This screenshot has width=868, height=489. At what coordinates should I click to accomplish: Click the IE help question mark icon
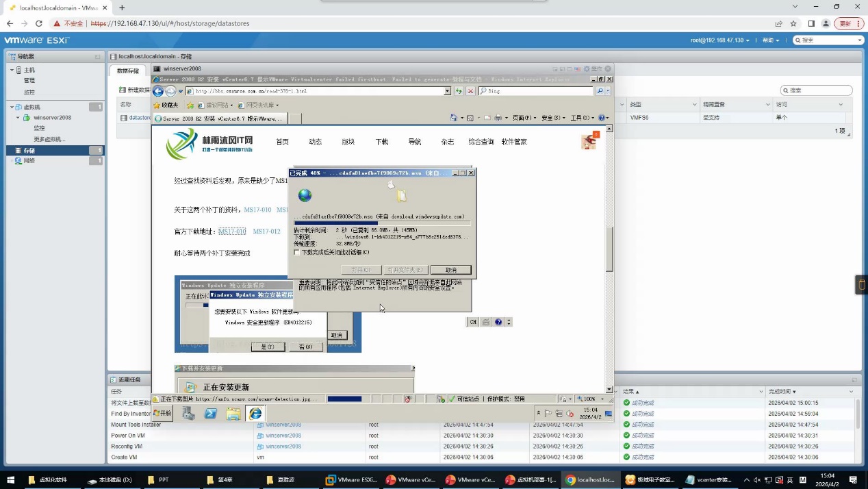point(602,118)
